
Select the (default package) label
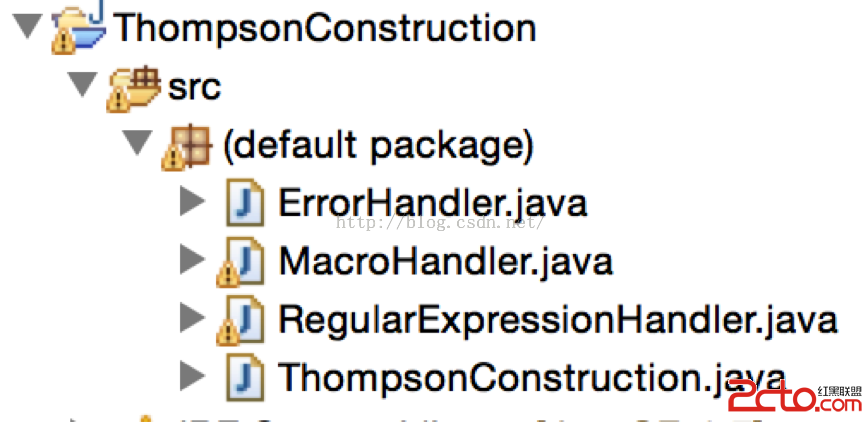(378, 147)
